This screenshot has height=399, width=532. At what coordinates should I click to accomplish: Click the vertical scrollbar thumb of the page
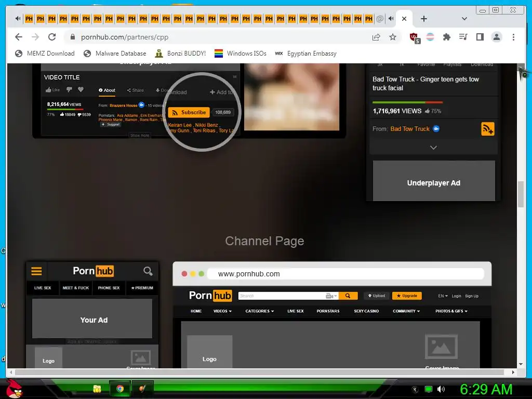521,194
